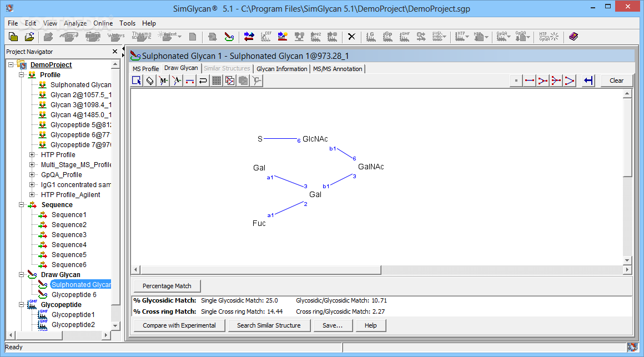Open the GpQA spectrum dropdown
644x357 pixels.
[509, 37]
